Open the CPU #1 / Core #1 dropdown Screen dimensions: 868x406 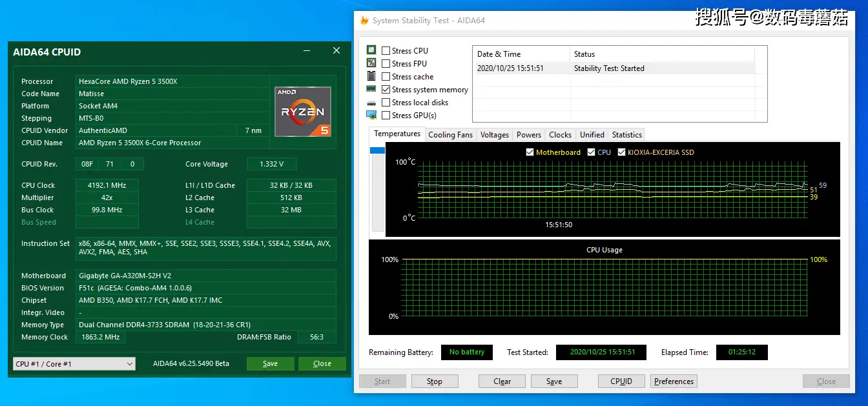point(74,363)
